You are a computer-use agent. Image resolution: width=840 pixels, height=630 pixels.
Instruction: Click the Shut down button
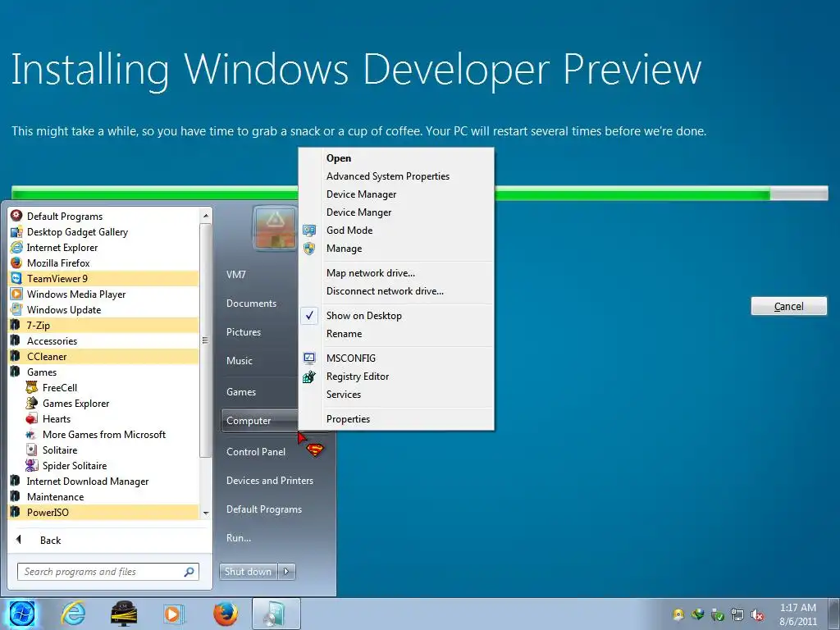[249, 572]
